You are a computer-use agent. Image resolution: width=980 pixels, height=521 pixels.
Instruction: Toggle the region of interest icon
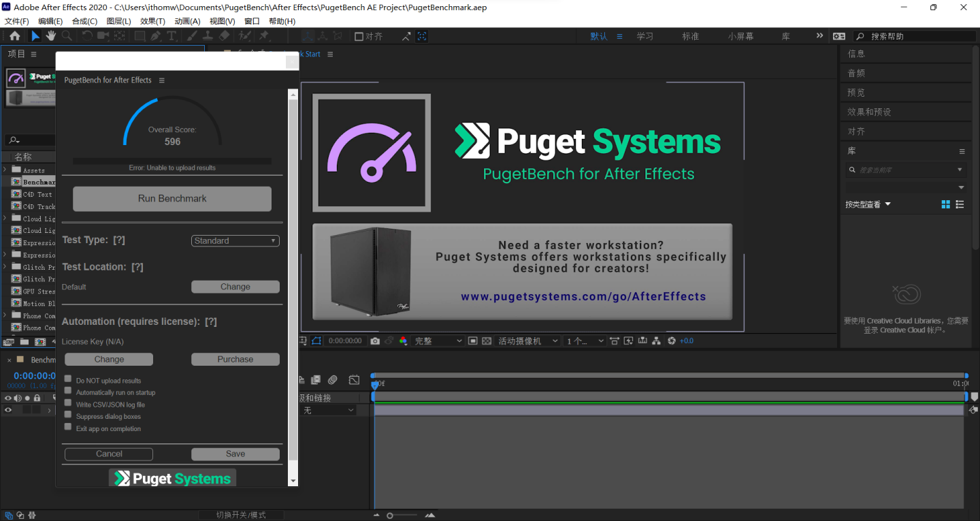[472, 341]
